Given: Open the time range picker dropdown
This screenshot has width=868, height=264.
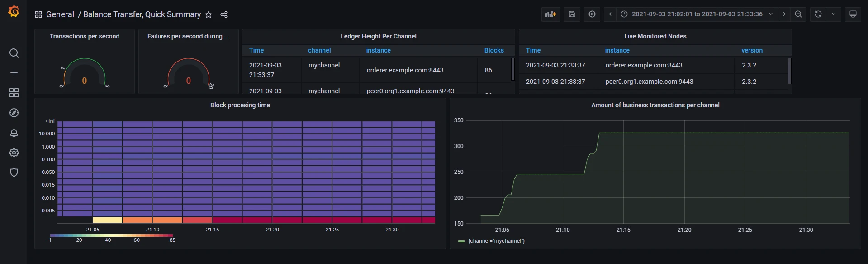Looking at the screenshot, I should tap(697, 14).
